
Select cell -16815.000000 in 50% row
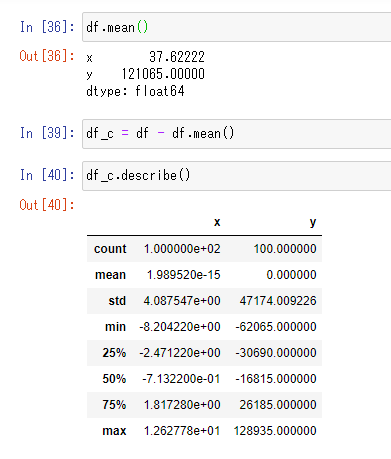276,379
